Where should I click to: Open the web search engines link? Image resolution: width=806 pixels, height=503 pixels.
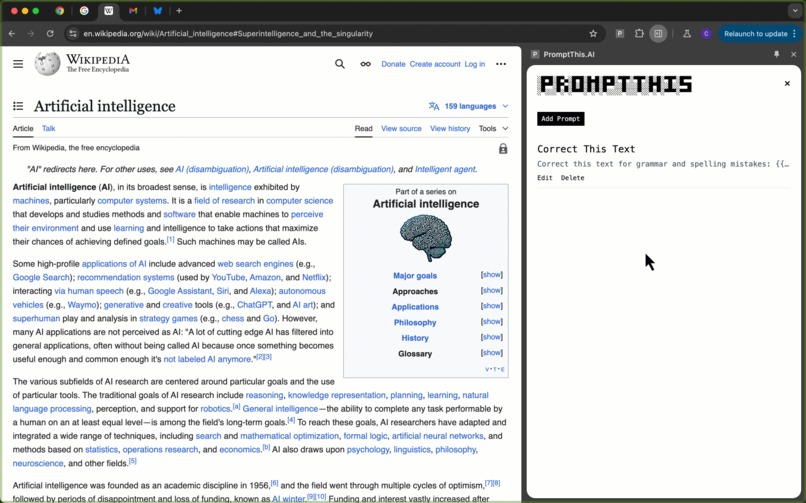tap(255, 264)
